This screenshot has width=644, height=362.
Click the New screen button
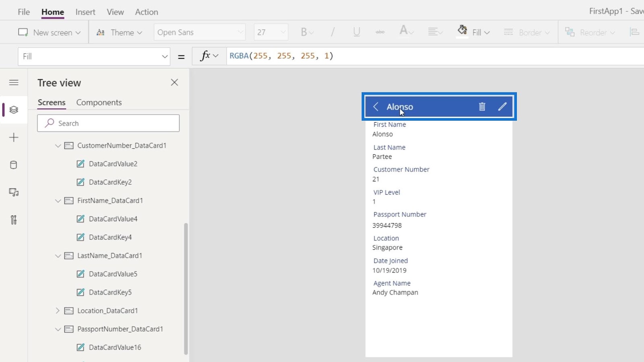[x=49, y=32]
